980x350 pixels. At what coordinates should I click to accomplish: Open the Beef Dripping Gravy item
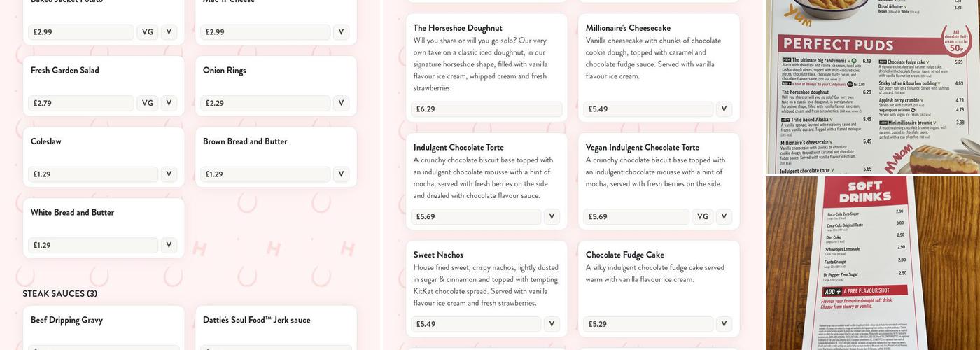point(66,321)
